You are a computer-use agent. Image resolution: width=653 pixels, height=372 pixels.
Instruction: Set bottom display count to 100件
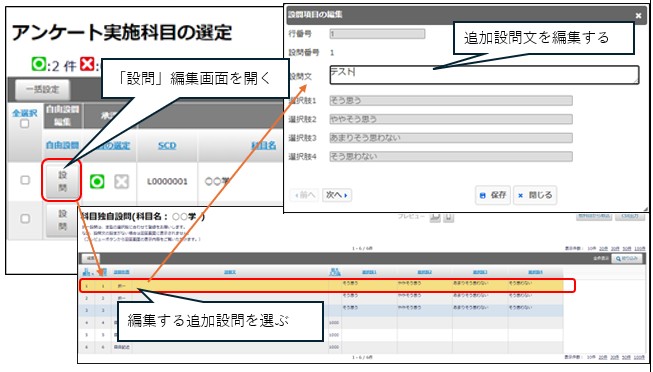(x=639, y=357)
